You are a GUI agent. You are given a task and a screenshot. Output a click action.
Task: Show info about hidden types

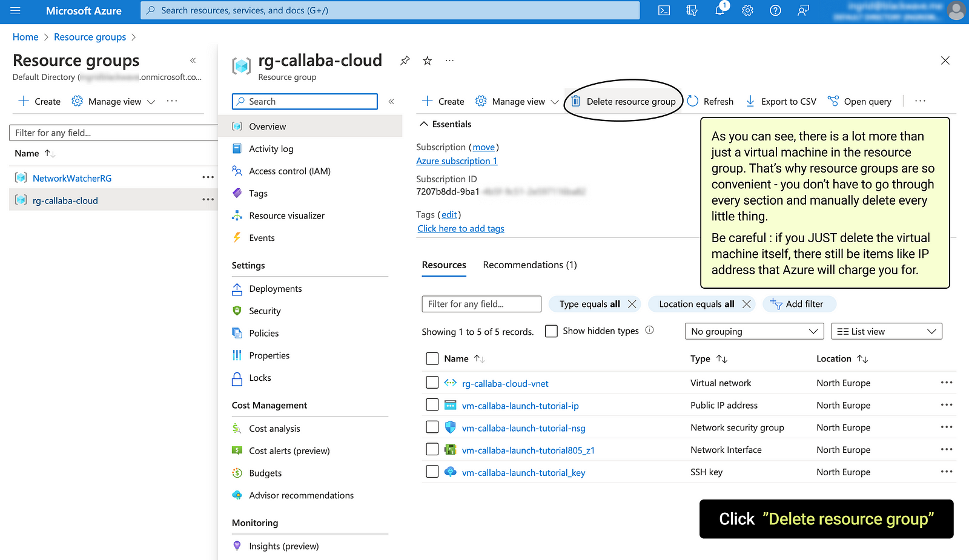tap(649, 331)
